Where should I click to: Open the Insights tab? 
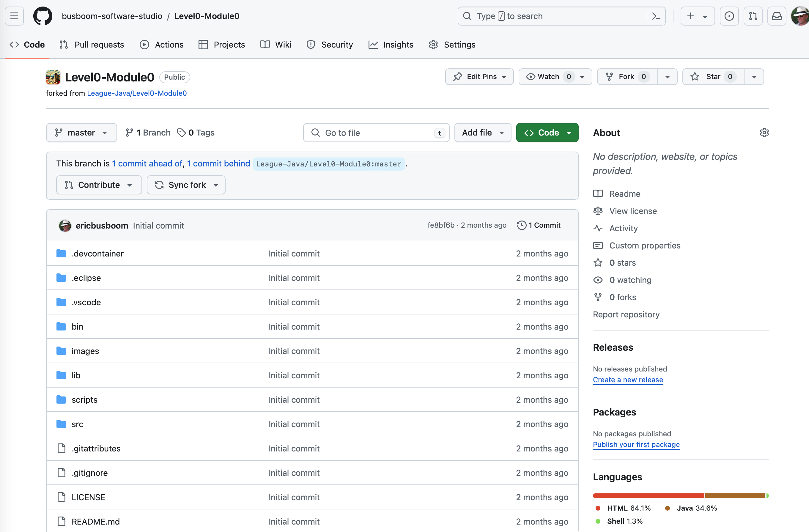coord(391,45)
